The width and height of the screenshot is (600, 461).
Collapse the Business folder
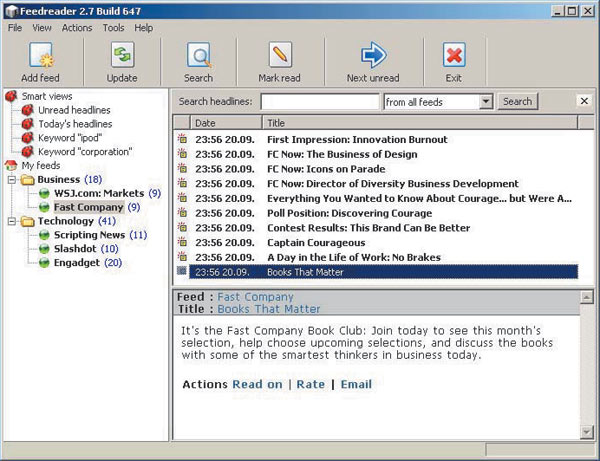11,179
